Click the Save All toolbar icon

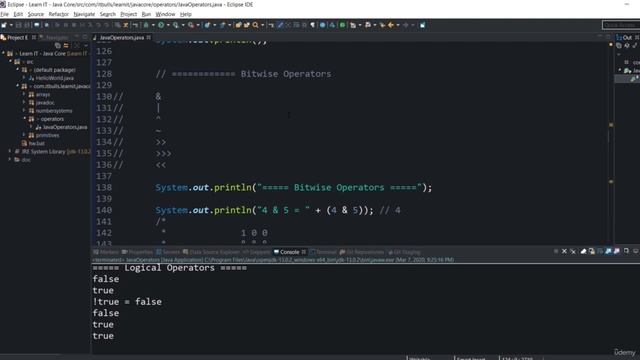(27, 25)
